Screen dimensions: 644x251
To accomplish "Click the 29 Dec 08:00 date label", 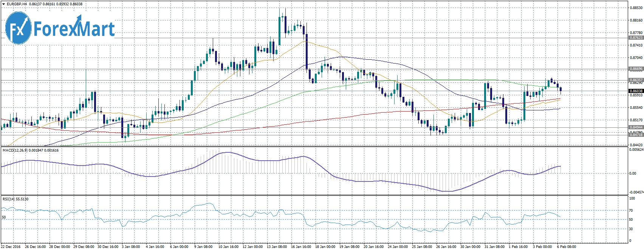I will click(x=84, y=247).
